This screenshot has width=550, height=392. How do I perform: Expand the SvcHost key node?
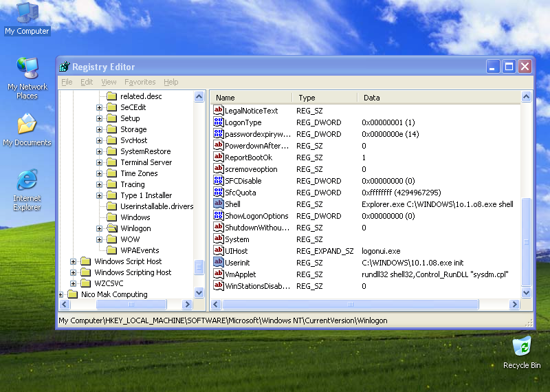(99, 140)
